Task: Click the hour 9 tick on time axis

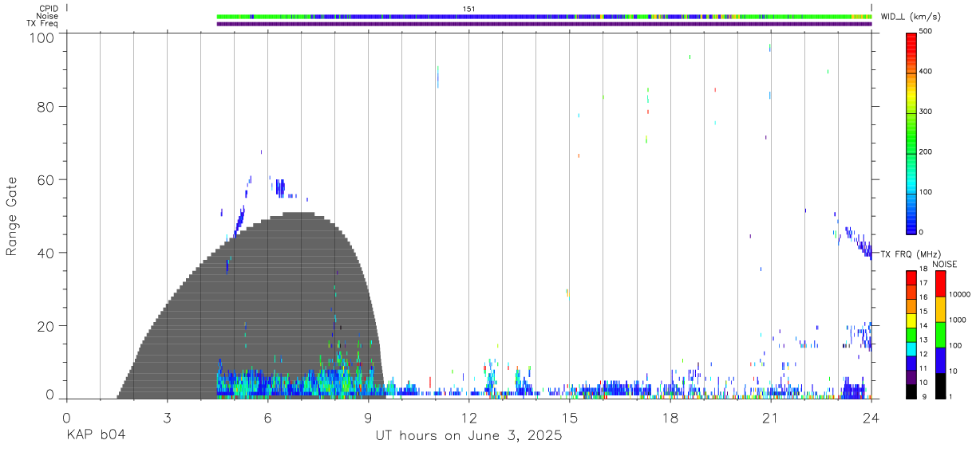Action: click(368, 418)
